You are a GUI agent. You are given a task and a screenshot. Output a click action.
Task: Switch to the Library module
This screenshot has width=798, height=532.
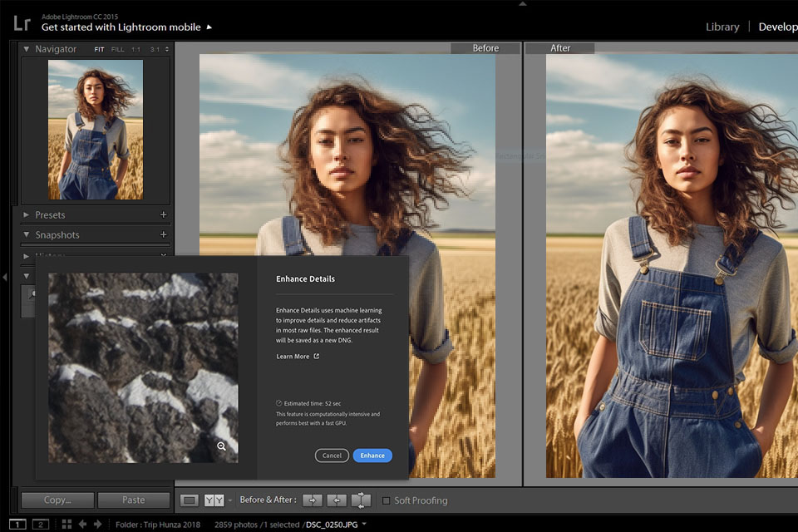(722, 27)
